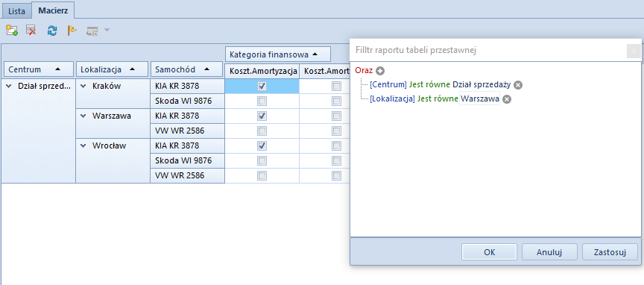Collapse the Warszawa location group
This screenshot has width=644, height=285.
pyautogui.click(x=83, y=116)
